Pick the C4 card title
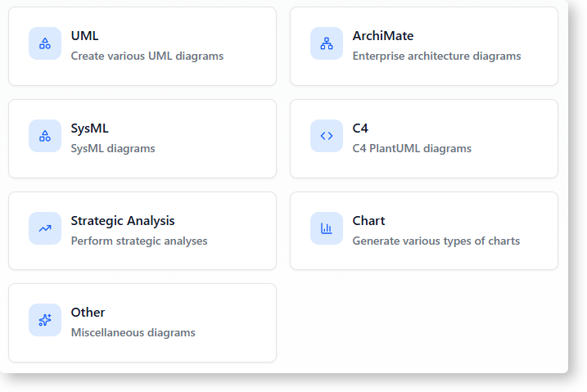This screenshot has height=392, width=587. click(360, 128)
